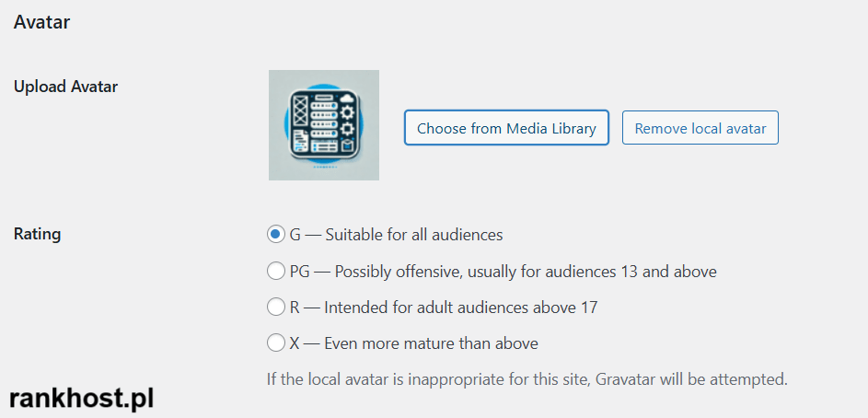This screenshot has width=868, height=418.
Task: Open the Choose from Media Library dialog
Action: tap(506, 128)
